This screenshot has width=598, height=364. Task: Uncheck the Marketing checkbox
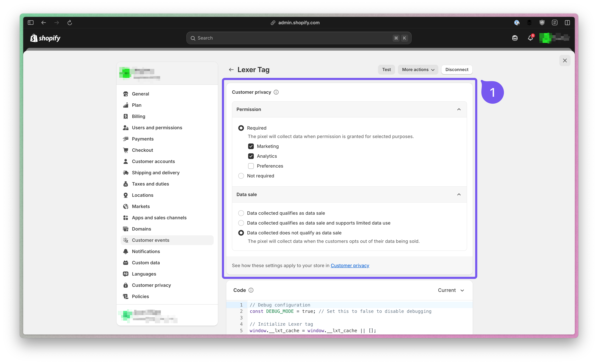[x=251, y=146]
